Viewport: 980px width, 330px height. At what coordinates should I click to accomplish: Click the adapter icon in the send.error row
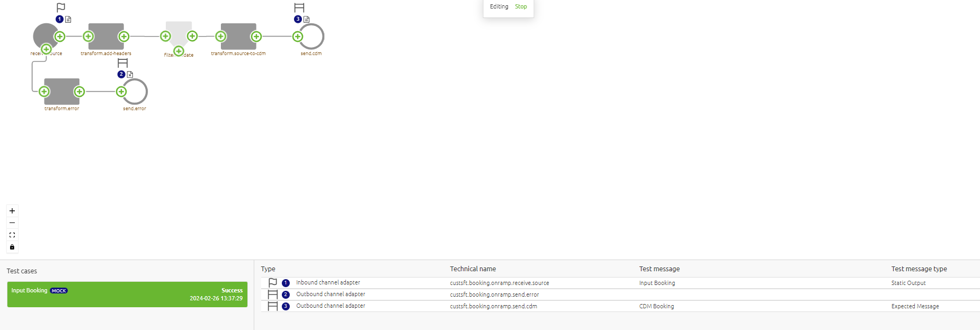(x=273, y=295)
